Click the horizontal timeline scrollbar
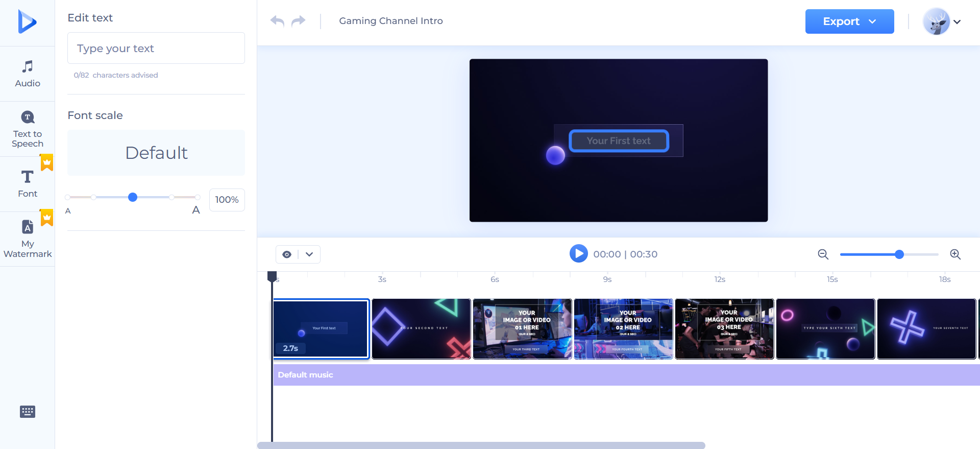The width and height of the screenshot is (980, 449). pyautogui.click(x=481, y=445)
